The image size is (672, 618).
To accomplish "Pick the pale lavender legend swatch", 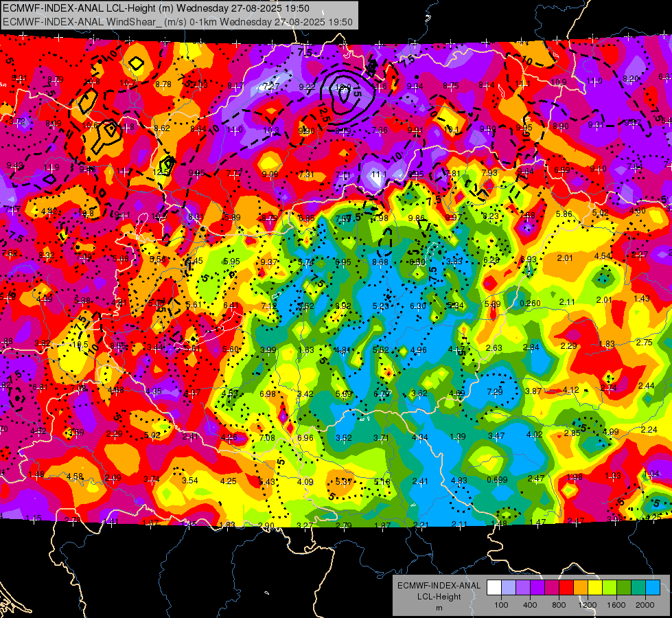I will tap(509, 588).
